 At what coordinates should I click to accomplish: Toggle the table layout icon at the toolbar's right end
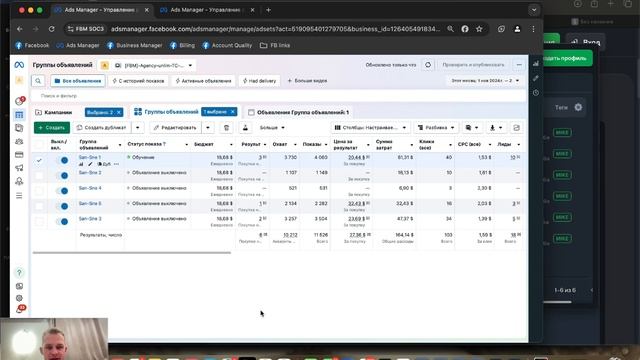point(516,128)
